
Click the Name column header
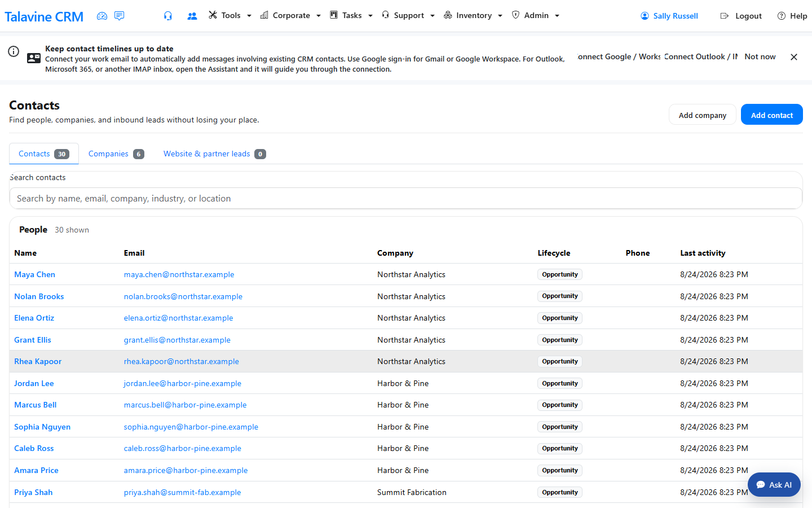click(25, 253)
